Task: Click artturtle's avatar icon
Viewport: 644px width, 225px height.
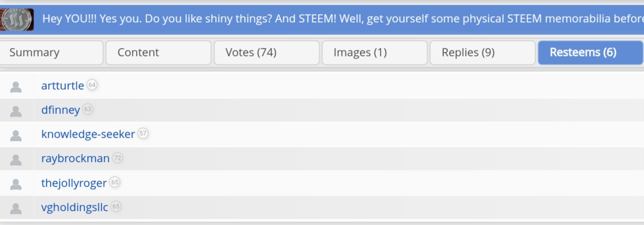Action: (x=16, y=87)
